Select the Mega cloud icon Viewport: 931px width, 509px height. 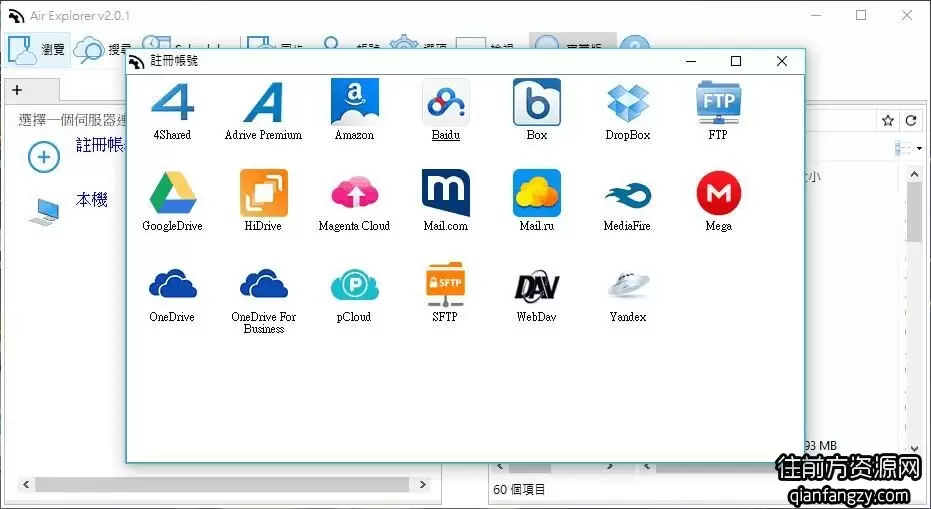coord(718,201)
